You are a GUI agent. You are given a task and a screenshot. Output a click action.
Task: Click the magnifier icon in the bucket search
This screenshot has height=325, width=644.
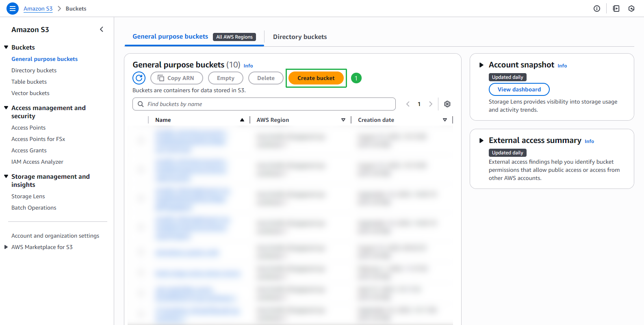pyautogui.click(x=141, y=104)
